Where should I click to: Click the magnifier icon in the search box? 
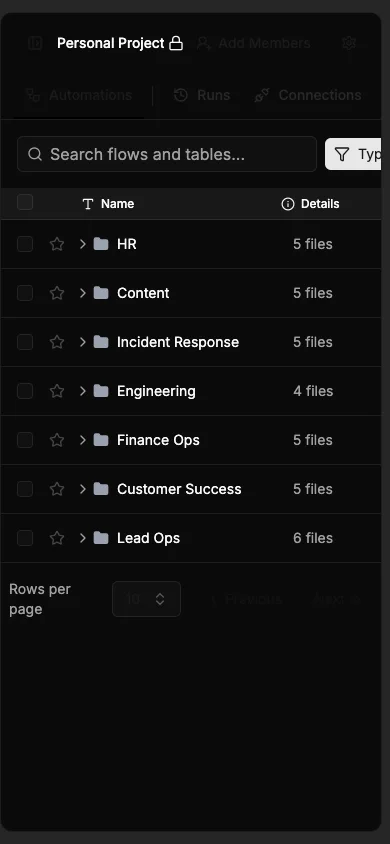point(35,154)
